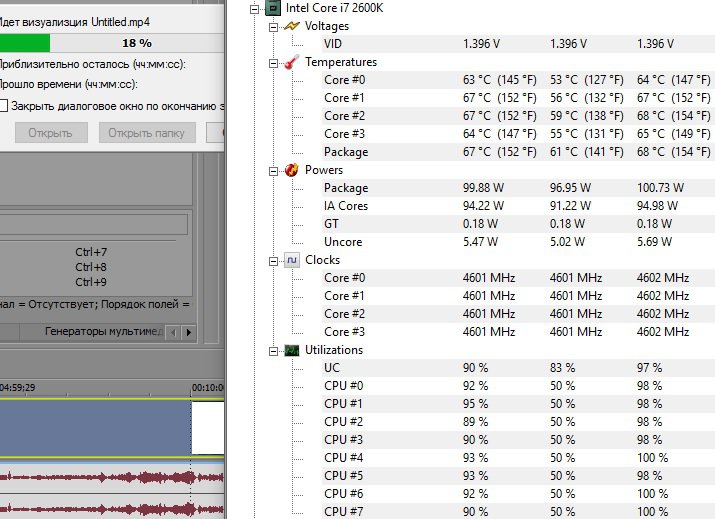Select the IA Cores power row

click(x=519, y=206)
